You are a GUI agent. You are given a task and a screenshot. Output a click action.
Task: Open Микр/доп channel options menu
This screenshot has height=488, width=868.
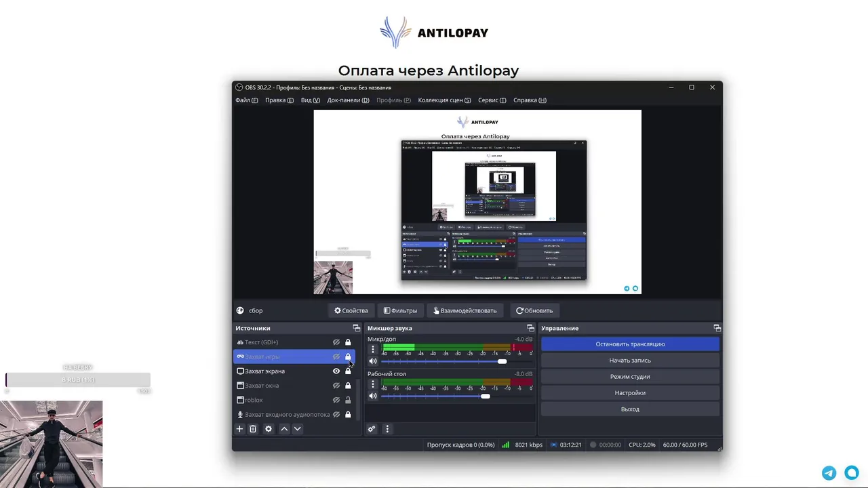pos(372,349)
